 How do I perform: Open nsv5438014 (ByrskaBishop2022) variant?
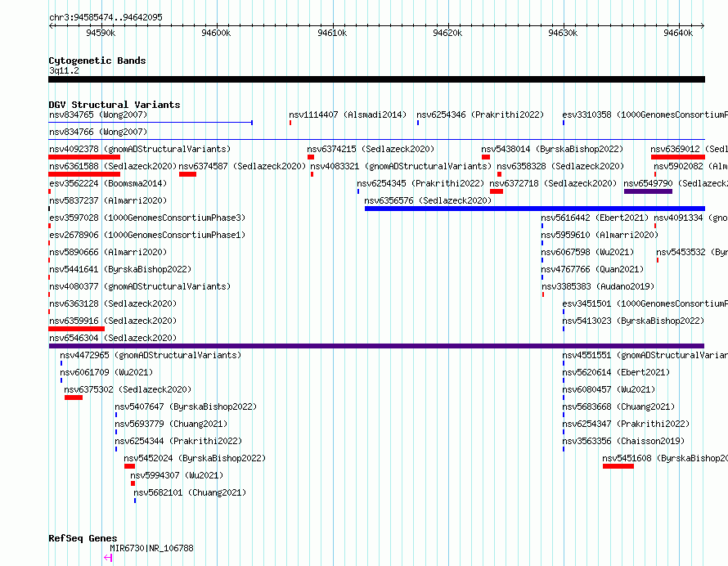[x=552, y=149]
